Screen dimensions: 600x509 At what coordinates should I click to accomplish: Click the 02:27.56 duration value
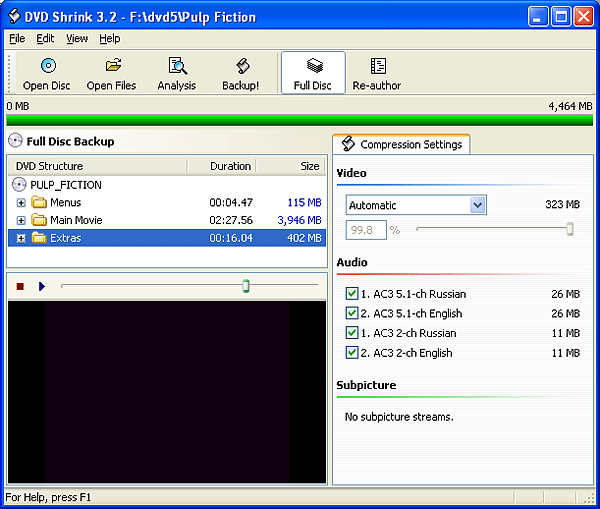[231, 220]
